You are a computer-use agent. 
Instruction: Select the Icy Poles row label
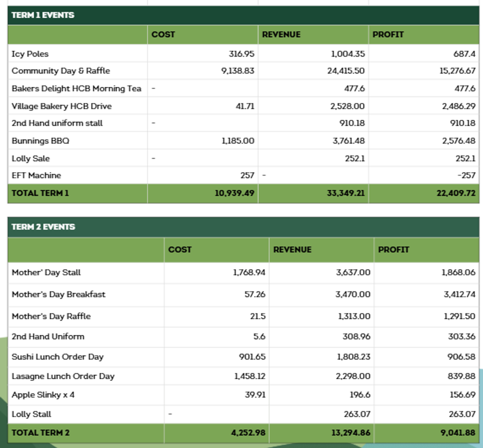point(30,54)
